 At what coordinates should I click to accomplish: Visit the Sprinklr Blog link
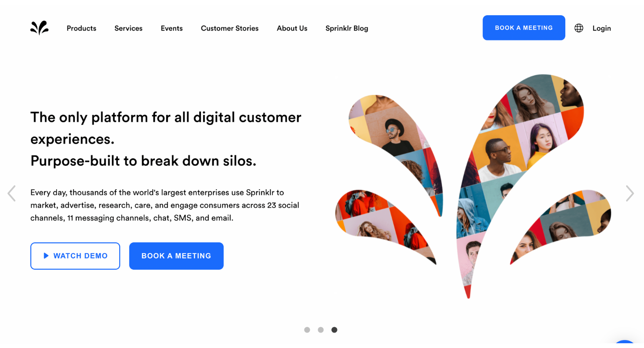click(x=347, y=28)
